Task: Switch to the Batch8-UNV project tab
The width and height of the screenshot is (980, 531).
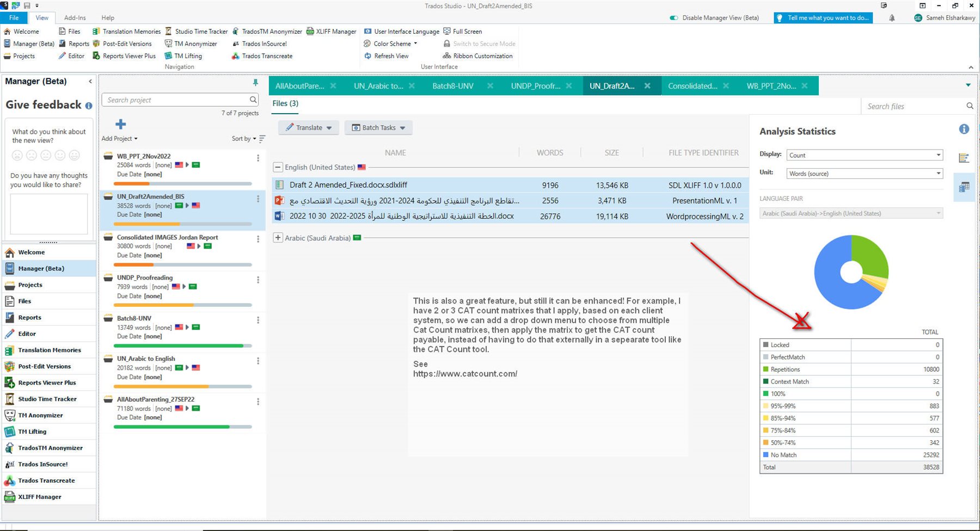Action: click(x=453, y=86)
